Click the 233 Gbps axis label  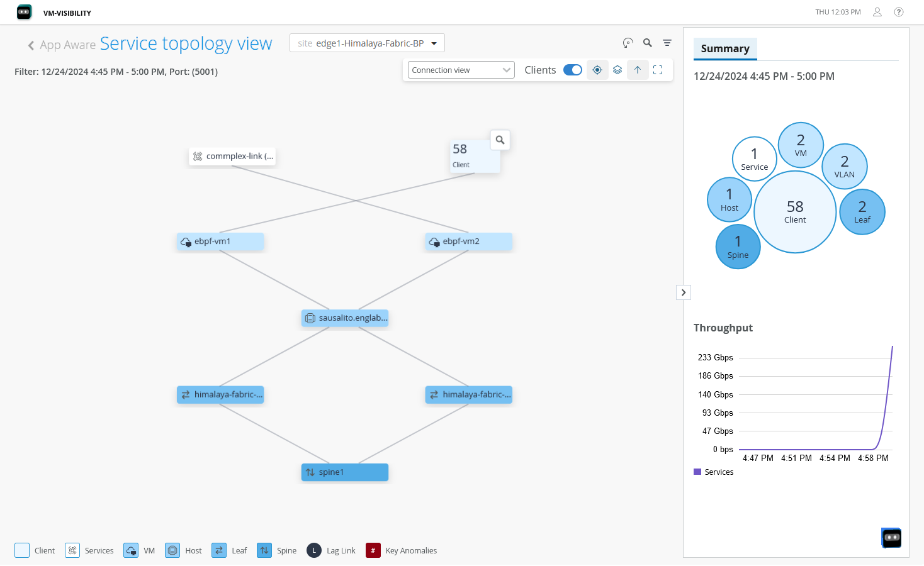click(x=716, y=357)
